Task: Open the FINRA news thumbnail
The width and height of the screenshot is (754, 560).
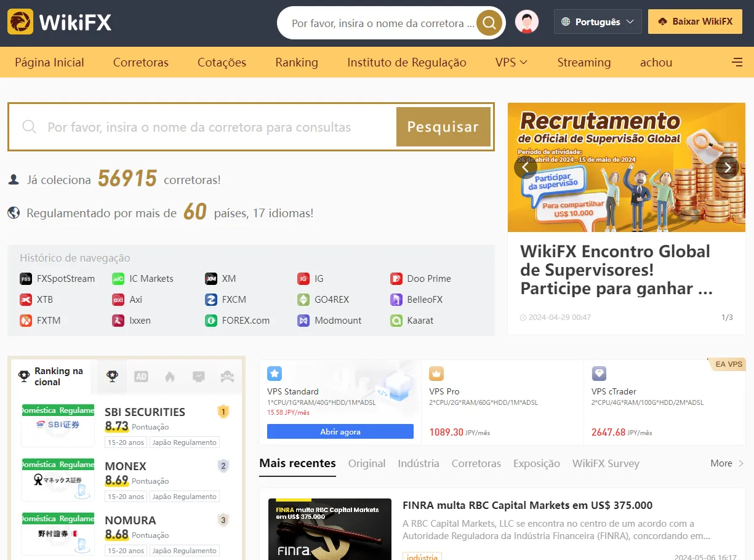Action: (330, 529)
